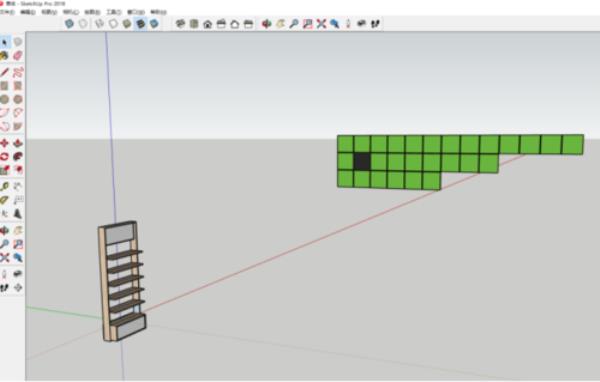Open the Window menu
Image resolution: width=600 pixels, height=382 pixels.
pyautogui.click(x=136, y=12)
